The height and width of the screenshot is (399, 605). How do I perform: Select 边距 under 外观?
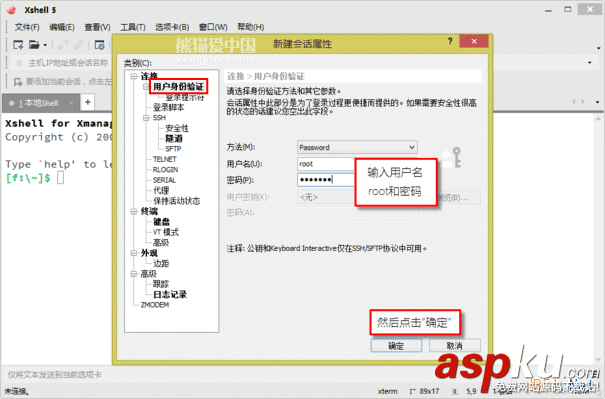tap(161, 264)
